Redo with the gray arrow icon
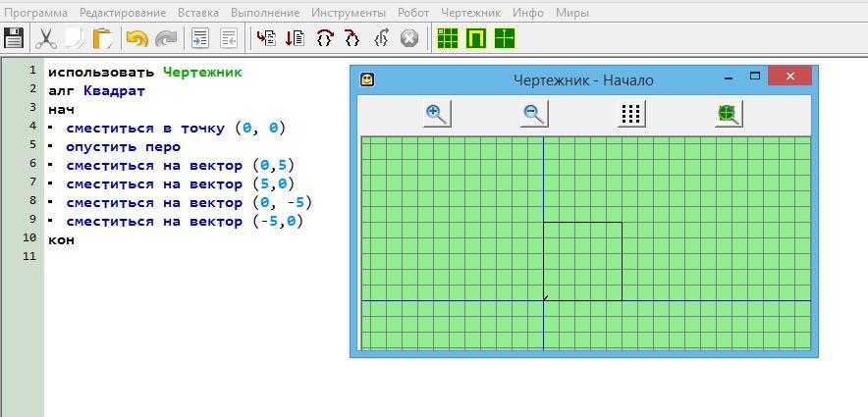This screenshot has height=417, width=868. coord(166,38)
